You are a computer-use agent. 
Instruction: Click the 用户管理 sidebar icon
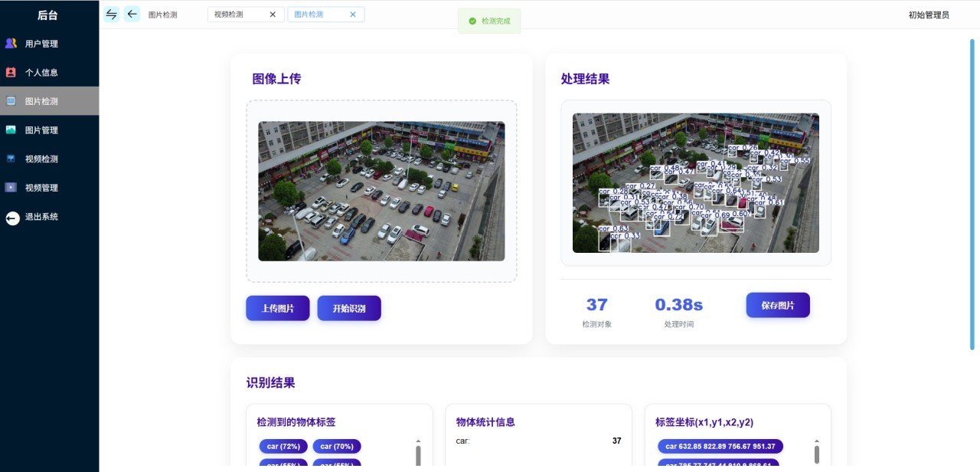[11, 44]
